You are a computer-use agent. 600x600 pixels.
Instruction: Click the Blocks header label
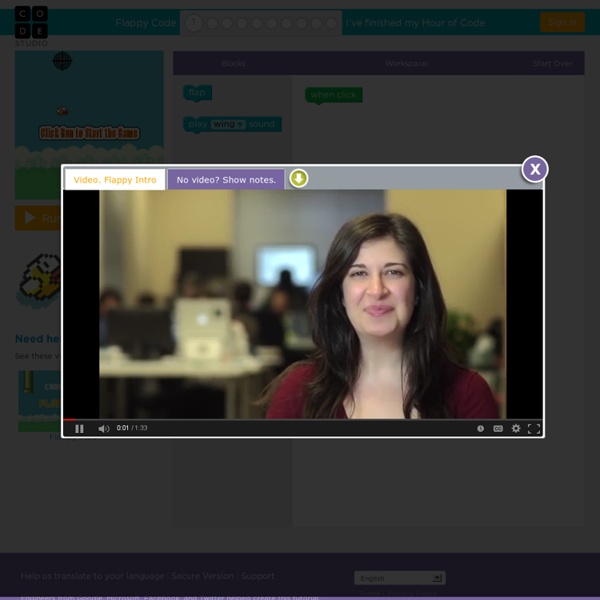[233, 64]
